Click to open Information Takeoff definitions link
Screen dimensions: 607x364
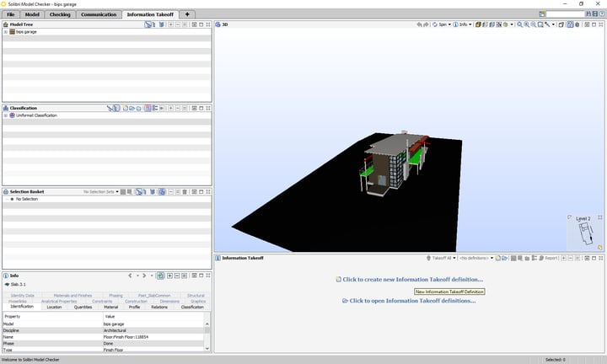(409, 301)
